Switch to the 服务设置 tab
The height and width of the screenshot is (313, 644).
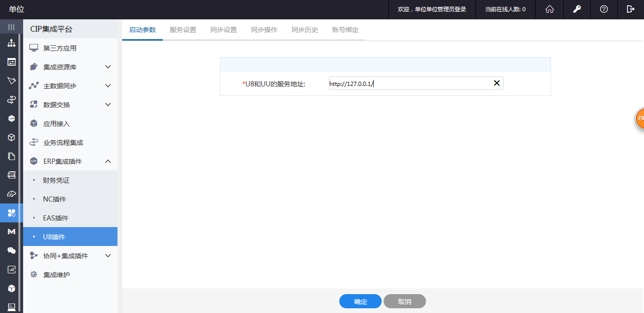point(183,30)
